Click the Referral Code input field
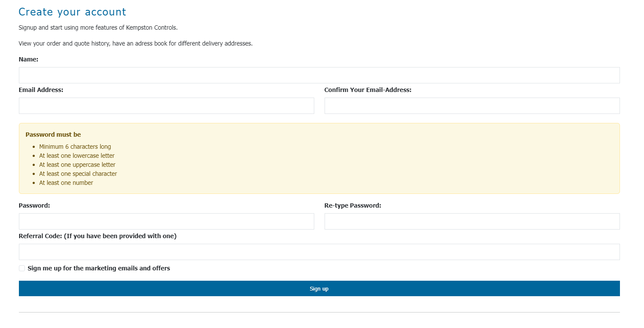 click(x=319, y=252)
